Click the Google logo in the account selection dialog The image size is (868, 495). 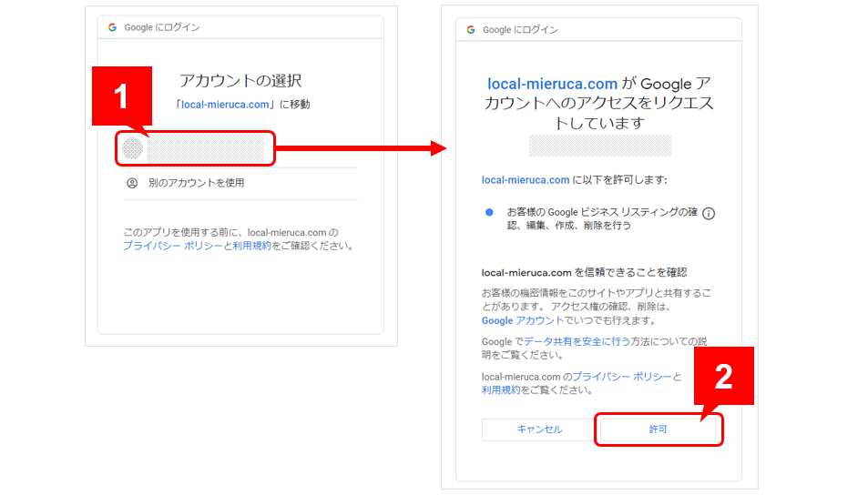[x=112, y=27]
